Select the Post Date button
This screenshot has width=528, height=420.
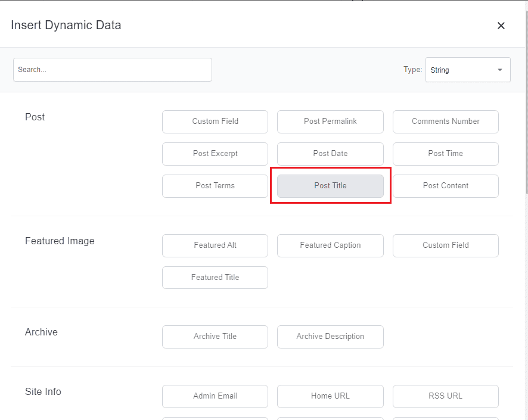(x=330, y=154)
